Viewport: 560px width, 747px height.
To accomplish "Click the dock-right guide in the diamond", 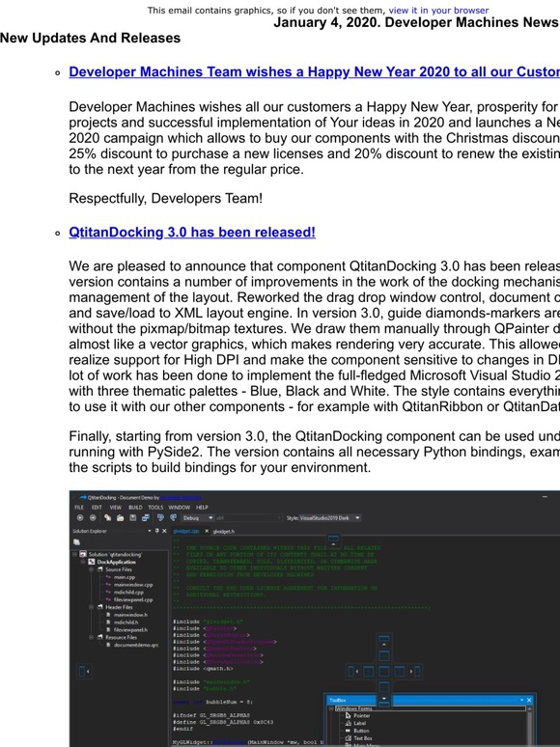I will [400, 672].
